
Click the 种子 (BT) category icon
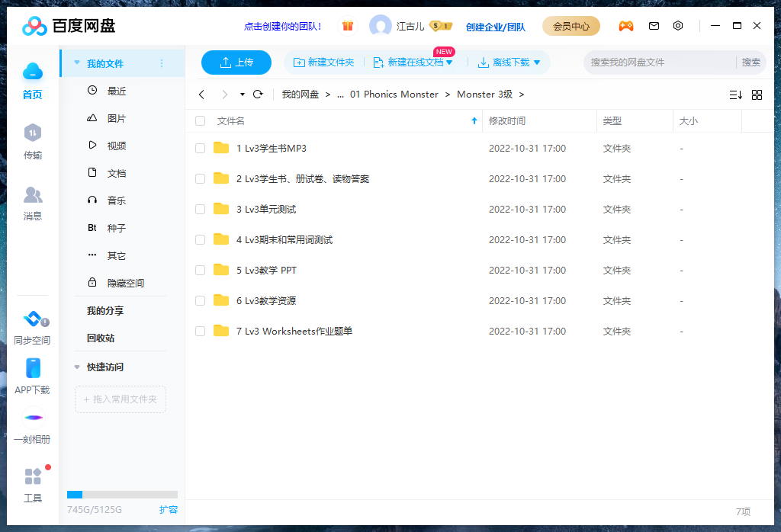coord(92,228)
